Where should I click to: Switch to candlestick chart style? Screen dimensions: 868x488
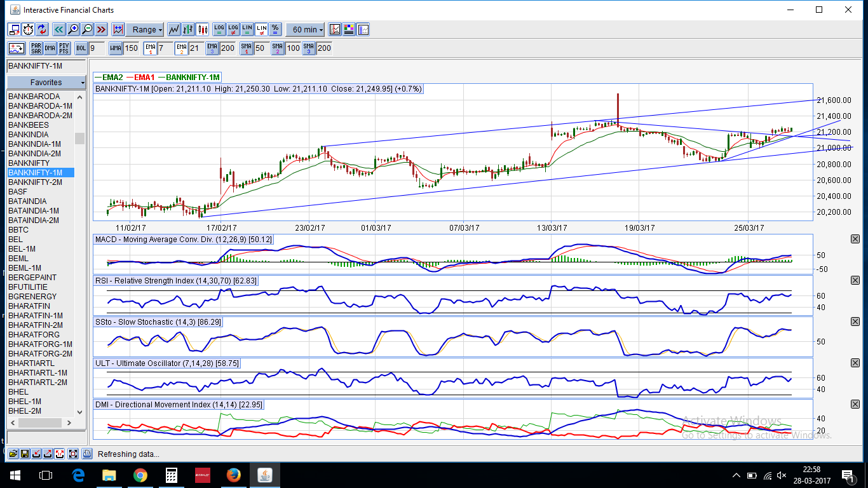click(x=203, y=29)
